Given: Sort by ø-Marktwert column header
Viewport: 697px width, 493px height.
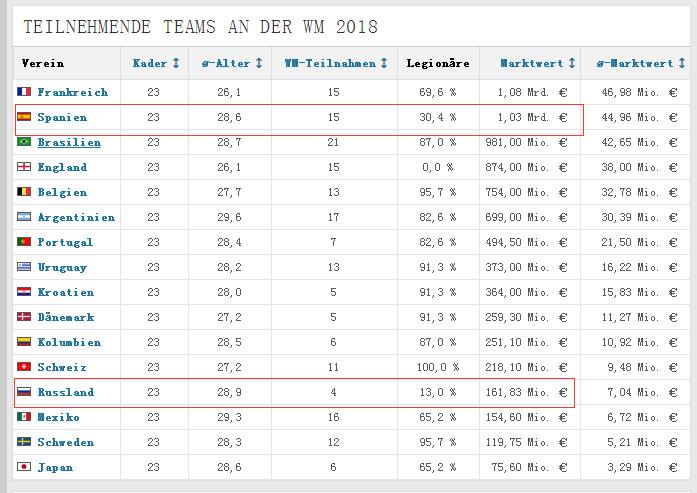Looking at the screenshot, I should click(x=637, y=63).
